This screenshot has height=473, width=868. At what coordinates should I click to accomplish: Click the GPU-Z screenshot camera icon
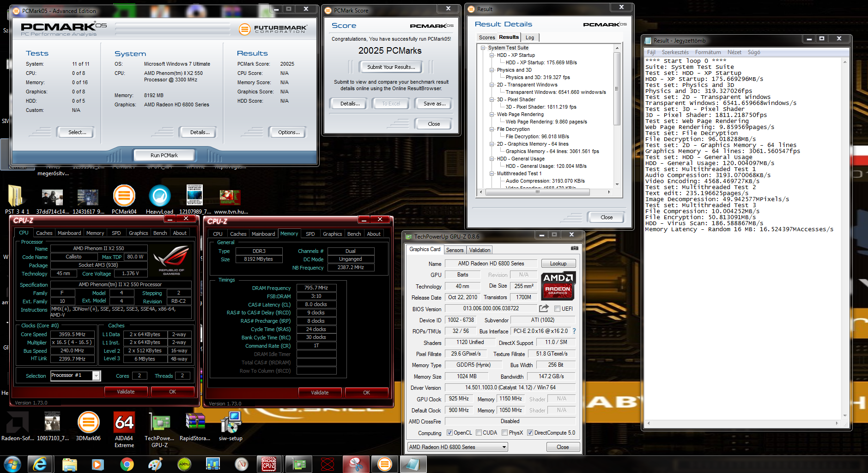(x=574, y=248)
